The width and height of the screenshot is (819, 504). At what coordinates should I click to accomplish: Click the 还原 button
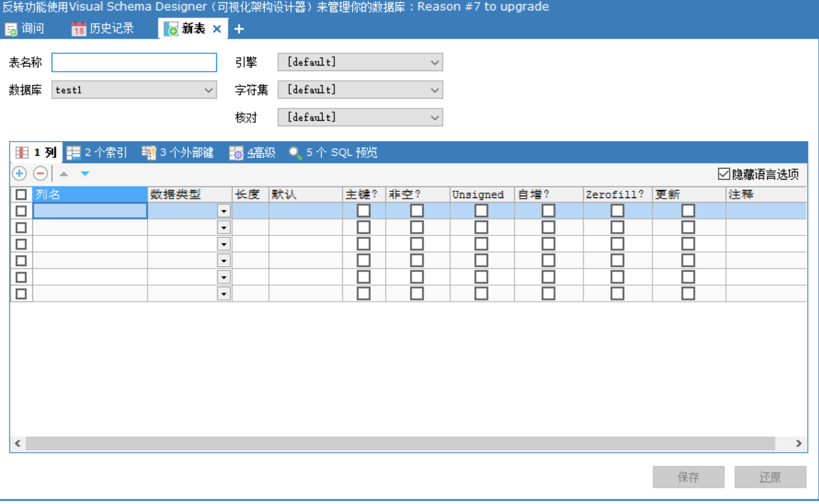[x=770, y=478]
